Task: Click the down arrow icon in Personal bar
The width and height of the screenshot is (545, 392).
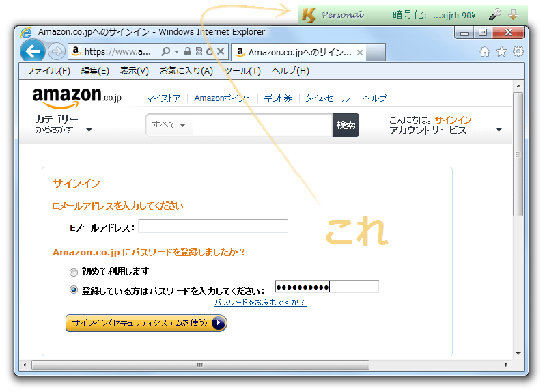Action: (x=514, y=14)
